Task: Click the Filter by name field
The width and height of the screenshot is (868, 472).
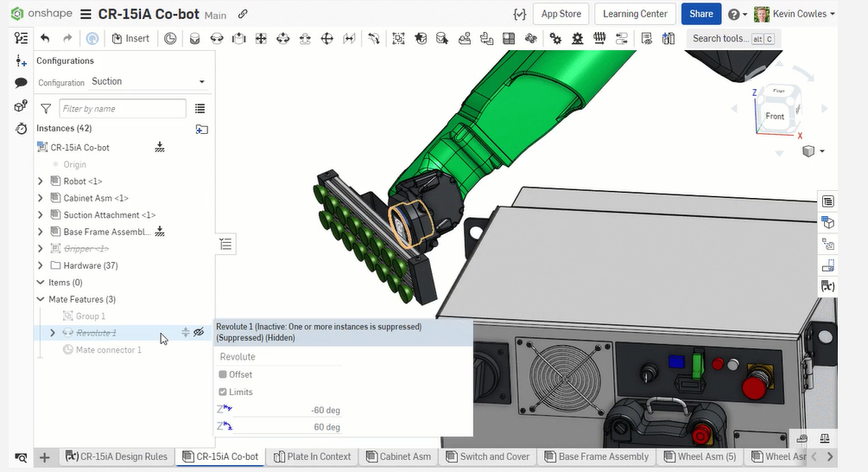Action: click(123, 109)
